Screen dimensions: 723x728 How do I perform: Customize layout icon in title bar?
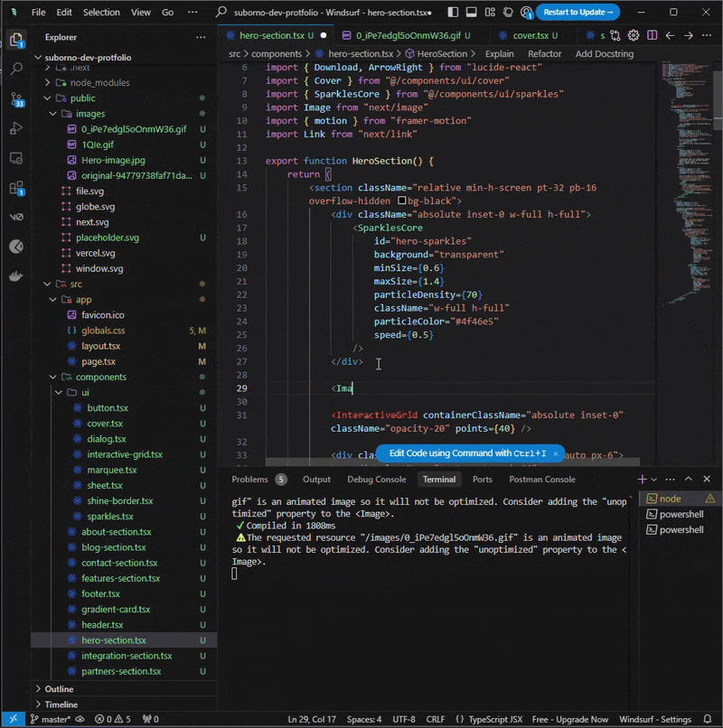(490, 12)
